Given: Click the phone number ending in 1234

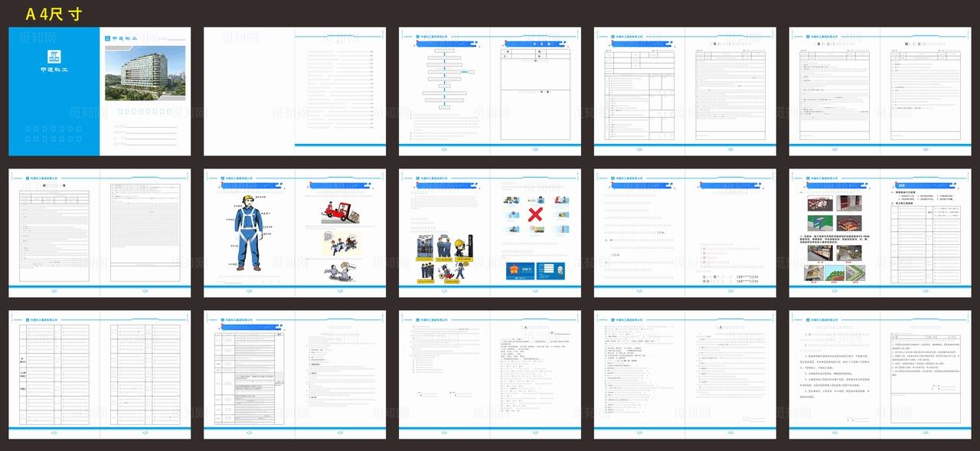Looking at the screenshot, I should pos(731,276).
